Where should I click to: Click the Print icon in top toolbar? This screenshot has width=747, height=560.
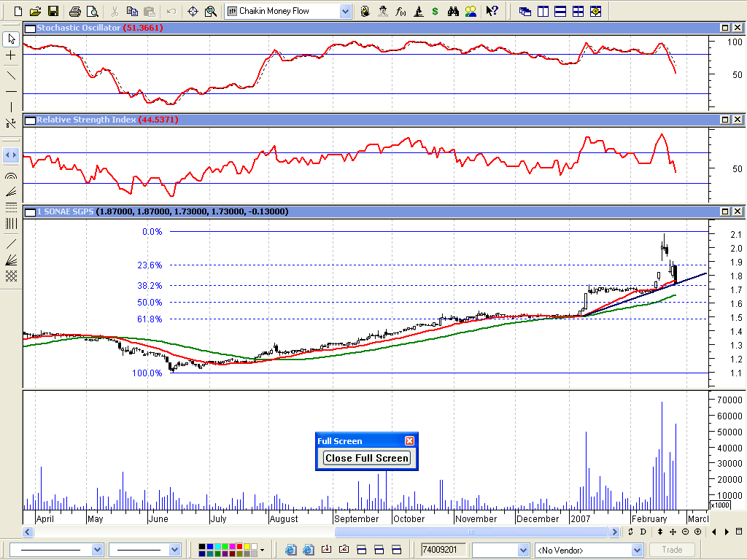74,11
